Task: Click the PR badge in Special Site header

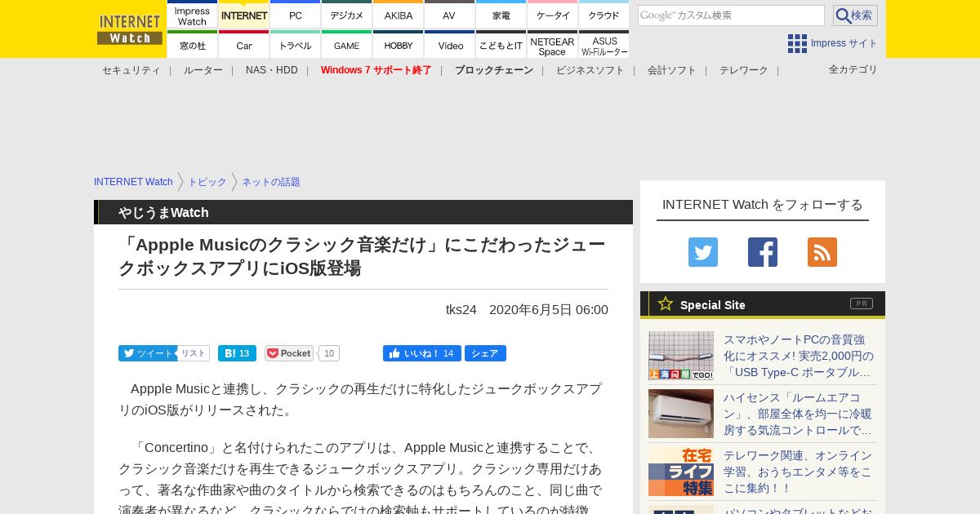Action: tap(862, 304)
